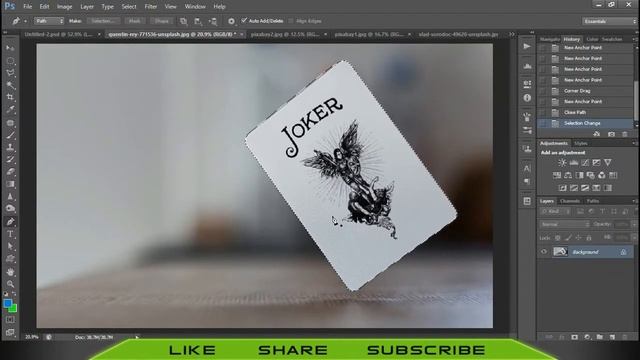The width and height of the screenshot is (640, 360).
Task: Select the Path Selection tool
Action: 10,247
